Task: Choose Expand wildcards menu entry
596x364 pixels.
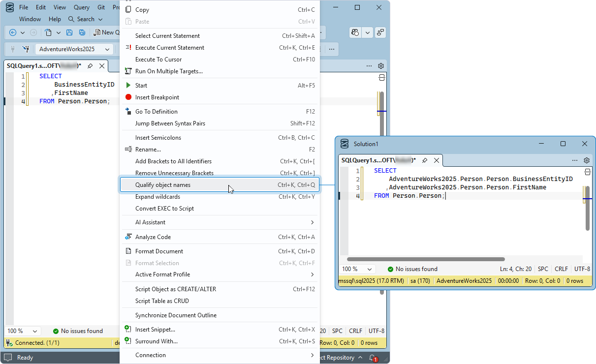Action: [220, 197]
